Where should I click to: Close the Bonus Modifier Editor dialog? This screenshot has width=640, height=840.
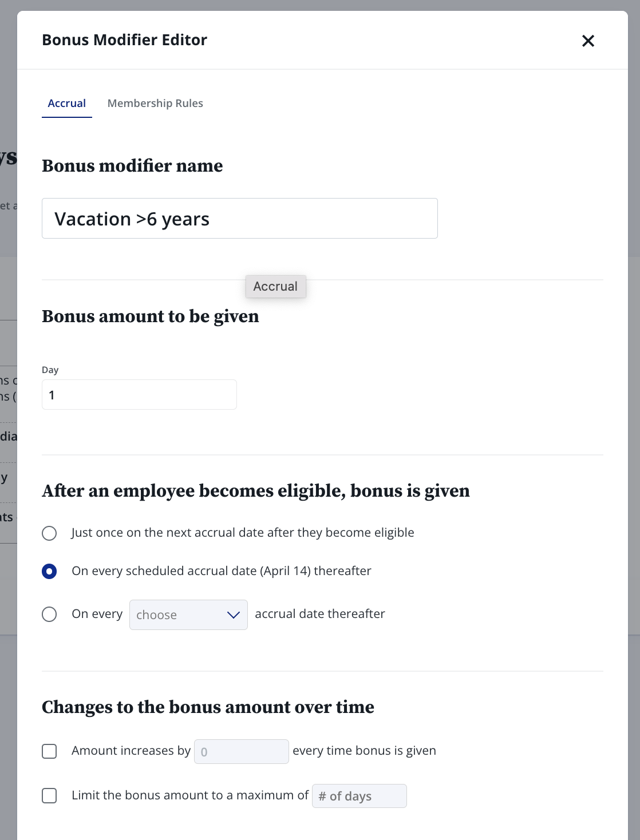588,41
